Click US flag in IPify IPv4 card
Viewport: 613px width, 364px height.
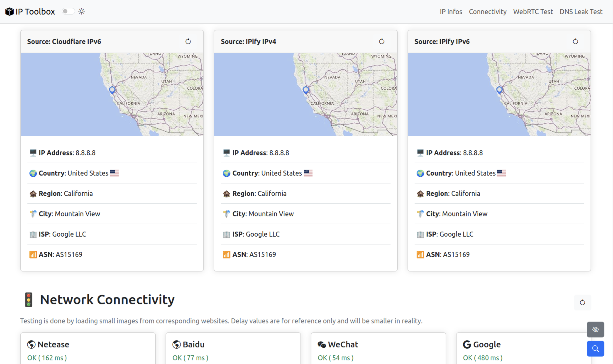coord(308,173)
